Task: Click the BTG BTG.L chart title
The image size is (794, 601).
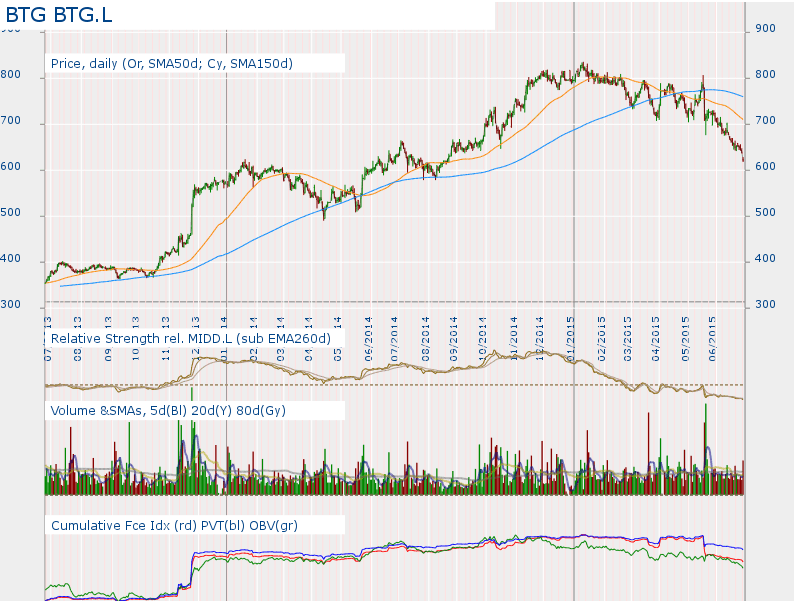Action: click(62, 14)
